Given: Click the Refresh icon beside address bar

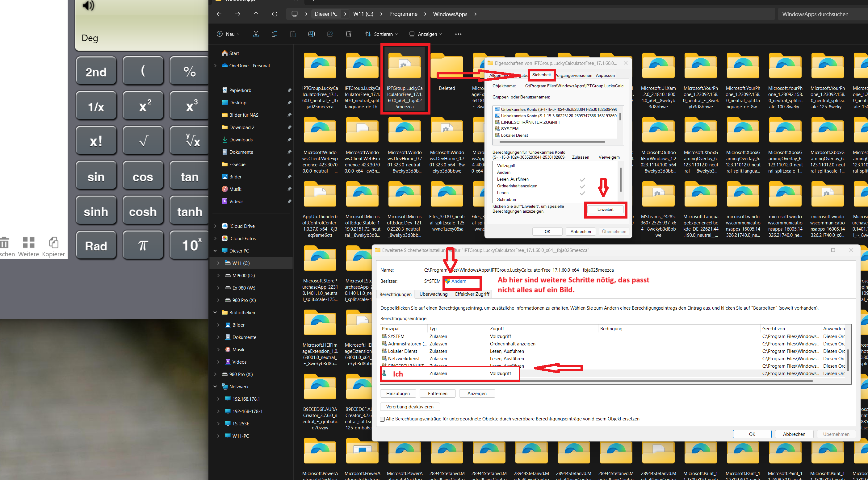Looking at the screenshot, I should (275, 14).
